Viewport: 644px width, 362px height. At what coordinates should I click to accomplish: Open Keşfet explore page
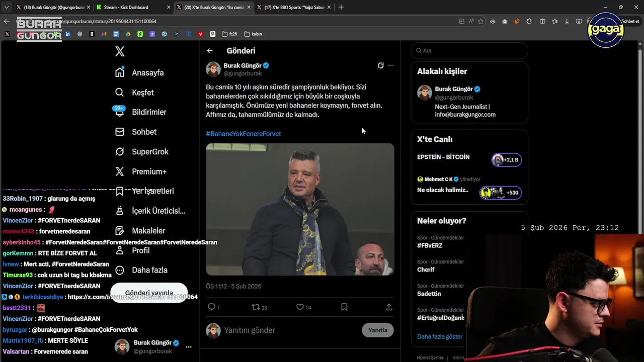(134, 93)
